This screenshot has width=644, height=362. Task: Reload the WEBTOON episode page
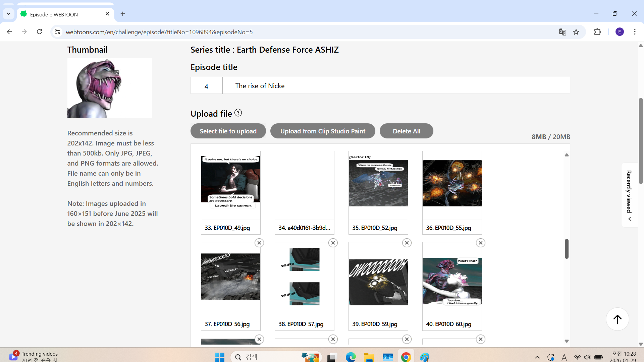pos(40,32)
